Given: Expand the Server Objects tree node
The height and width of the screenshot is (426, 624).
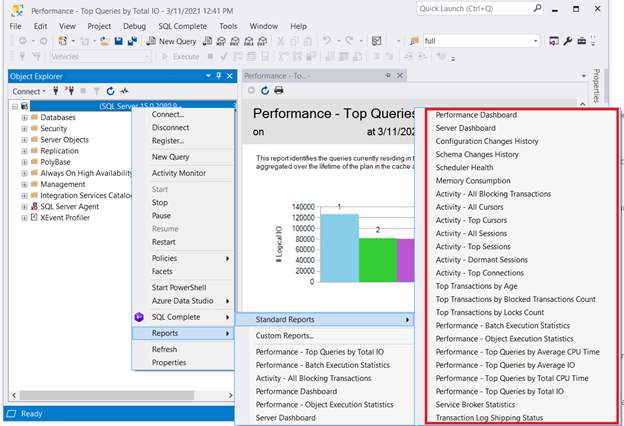Looking at the screenshot, I should (x=24, y=140).
